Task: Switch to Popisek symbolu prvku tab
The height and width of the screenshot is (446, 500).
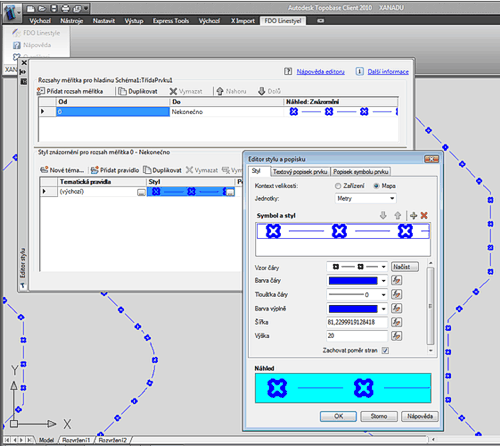Action: coord(361,172)
